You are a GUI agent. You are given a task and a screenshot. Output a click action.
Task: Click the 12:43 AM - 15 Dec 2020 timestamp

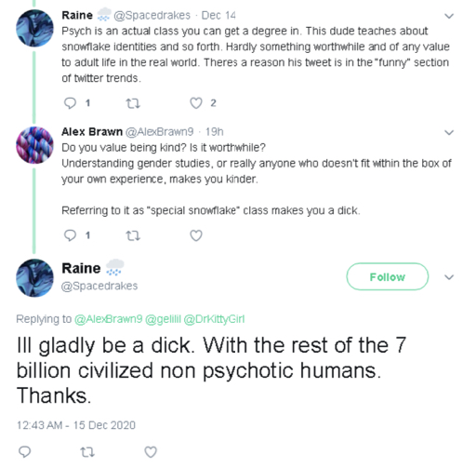pos(76,425)
